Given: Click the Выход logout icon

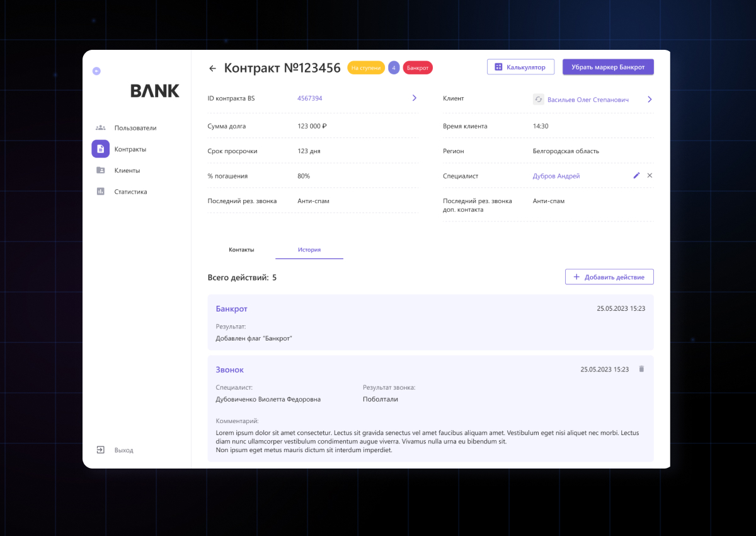Looking at the screenshot, I should pos(100,450).
